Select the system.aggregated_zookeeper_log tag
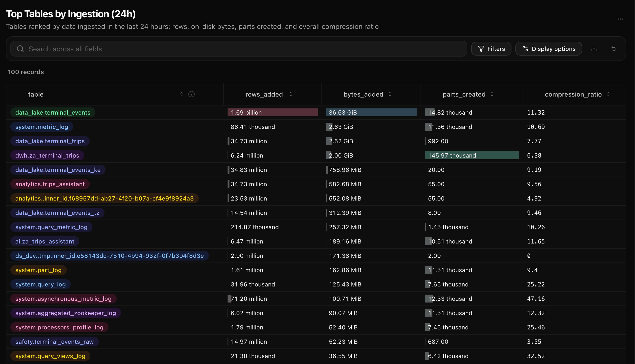 [x=66, y=313]
